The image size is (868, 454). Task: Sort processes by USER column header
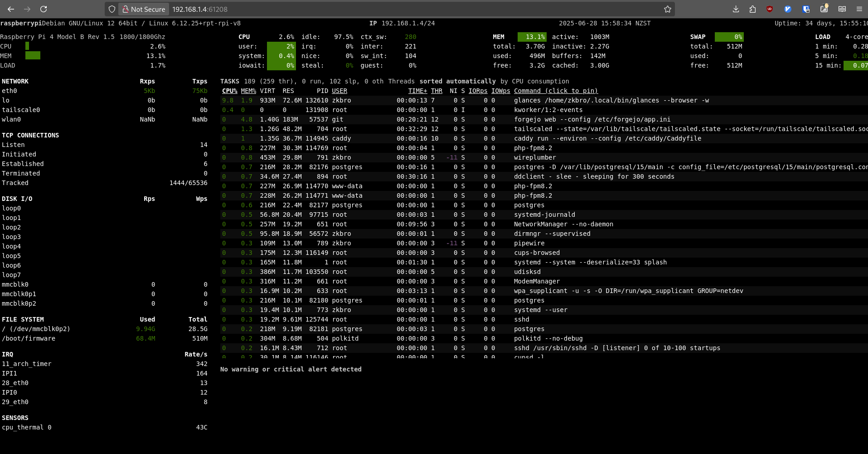(339, 91)
